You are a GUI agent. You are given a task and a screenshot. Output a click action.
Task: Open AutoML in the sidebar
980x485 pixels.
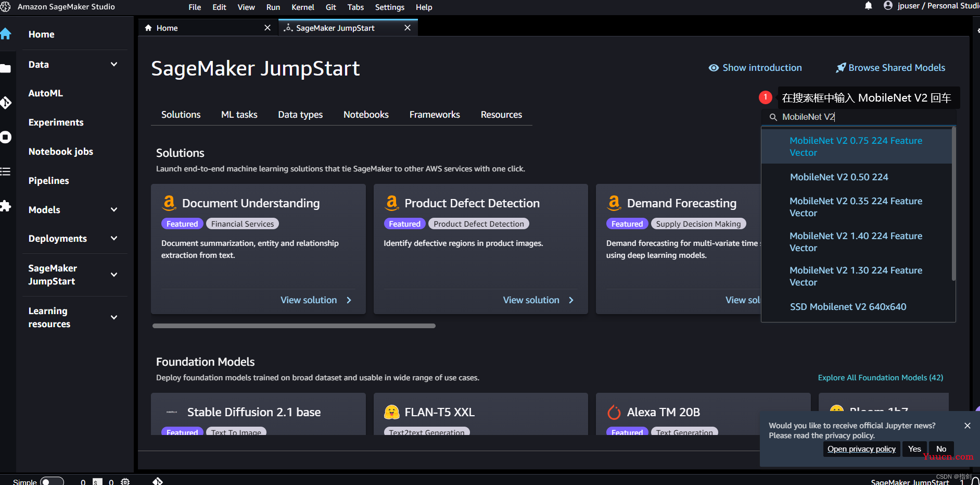click(46, 93)
